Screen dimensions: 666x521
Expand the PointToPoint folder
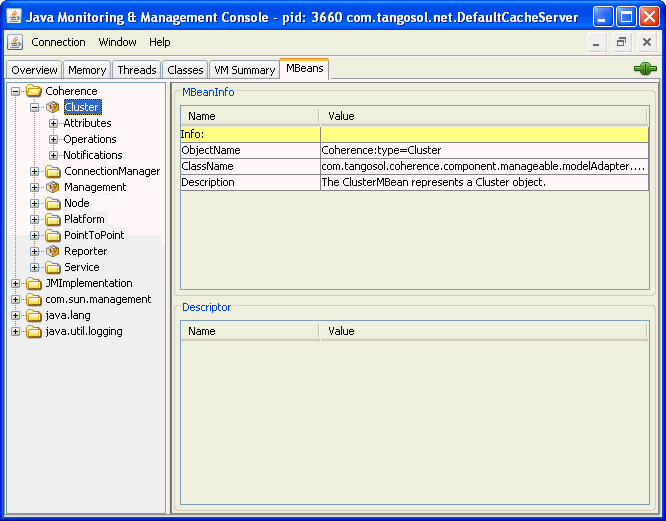(35, 235)
